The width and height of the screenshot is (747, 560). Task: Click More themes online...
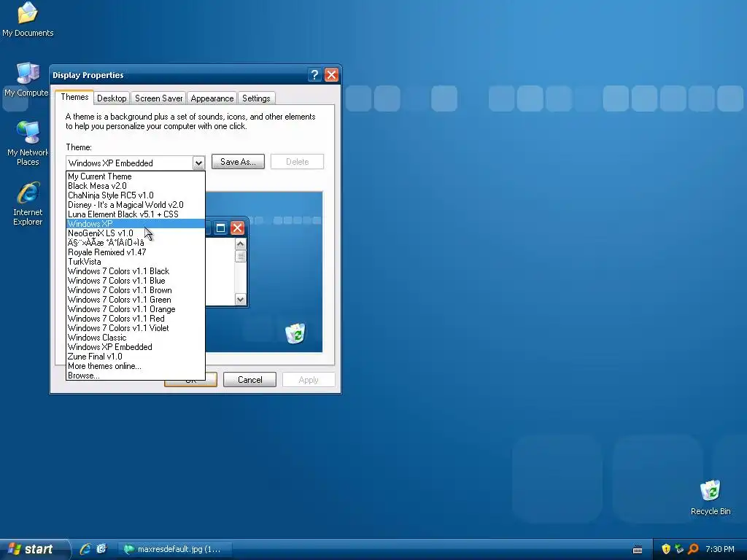[x=136, y=366]
